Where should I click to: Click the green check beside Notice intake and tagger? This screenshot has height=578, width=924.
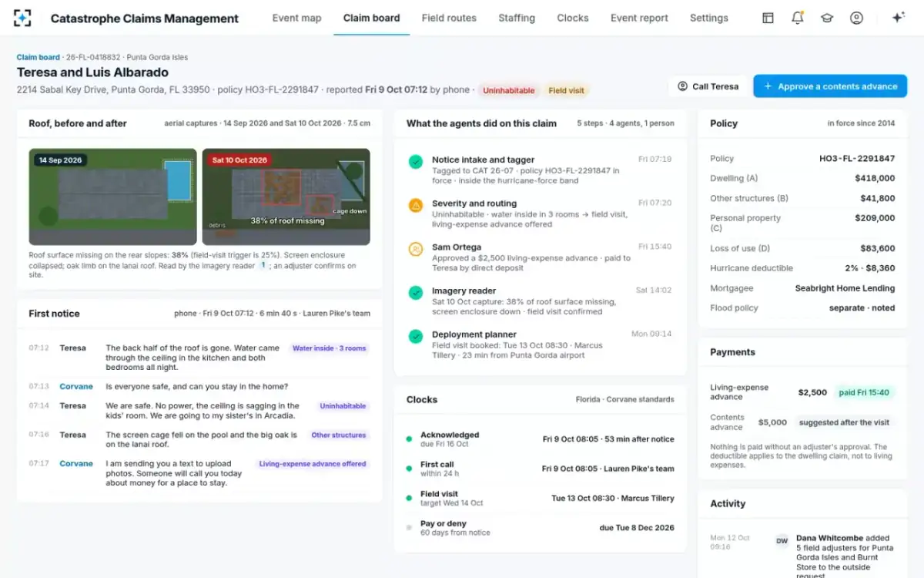pos(416,162)
